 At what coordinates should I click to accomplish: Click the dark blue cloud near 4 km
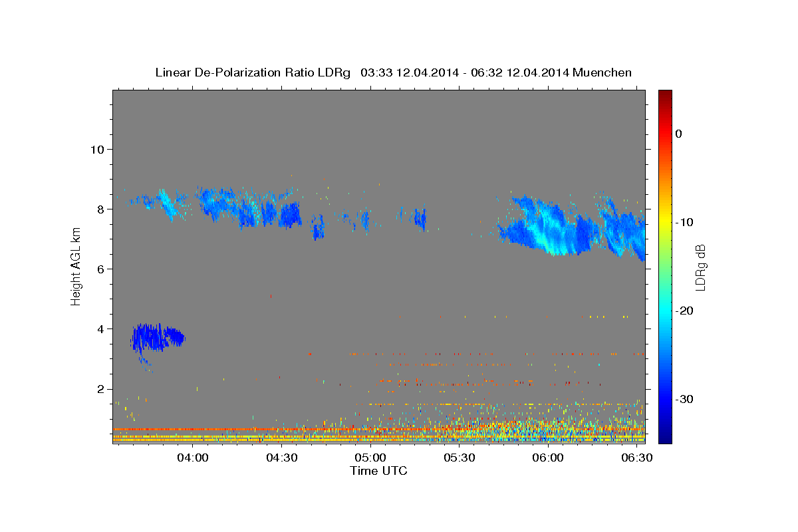156,337
